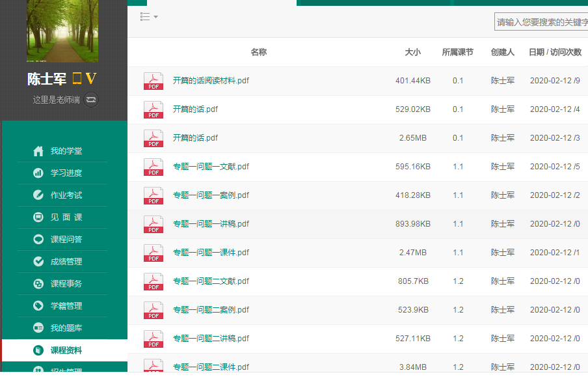Image resolution: width=588 pixels, height=379 pixels.
Task: Click the bar chart icon for 学习进度
Action: pyautogui.click(x=38, y=173)
